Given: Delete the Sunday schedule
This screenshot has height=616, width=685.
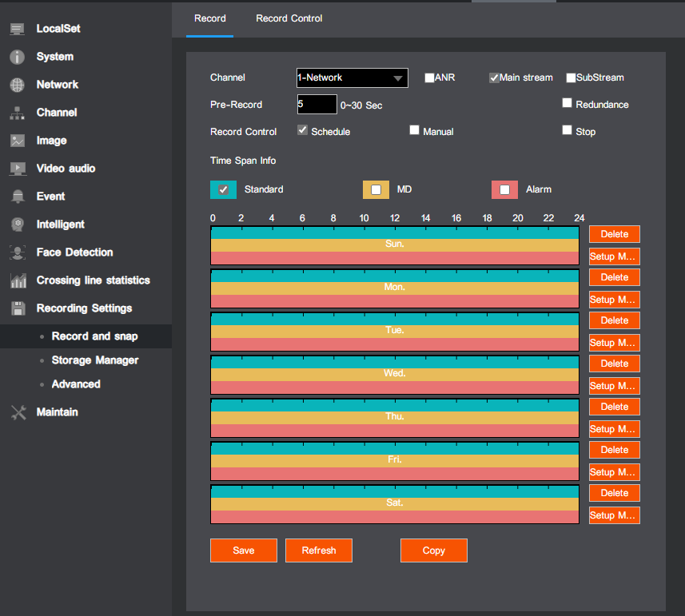Looking at the screenshot, I should (x=615, y=234).
